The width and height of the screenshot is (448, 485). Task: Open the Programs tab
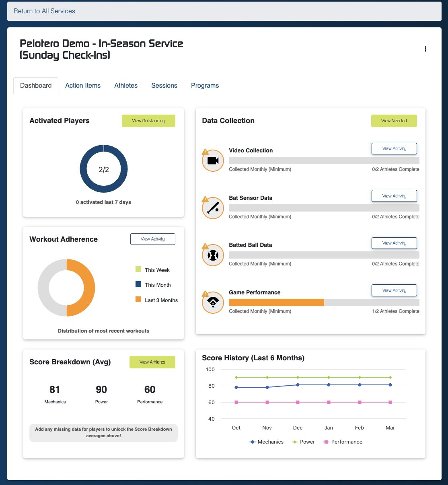tap(205, 86)
